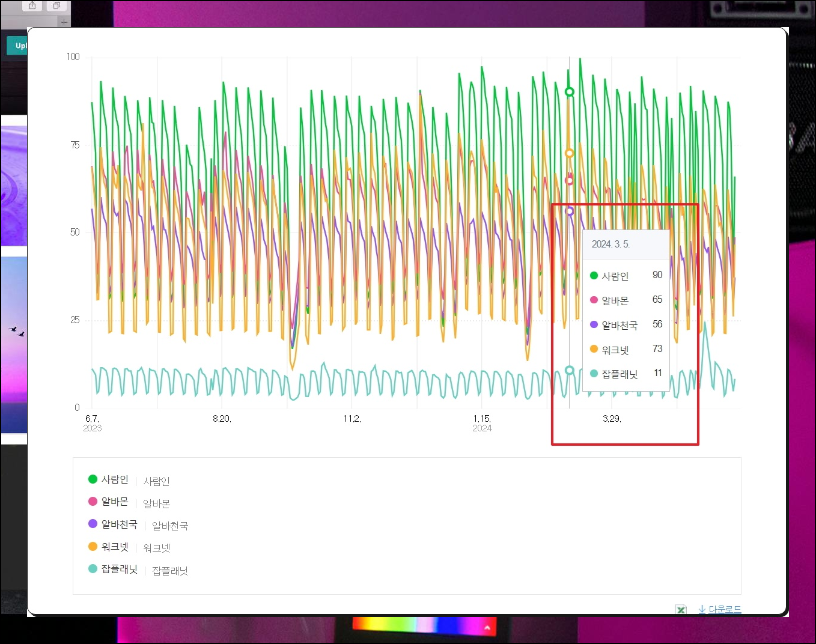816x644 pixels.
Task: Click the 25 y-axis label
Action: tap(75, 320)
